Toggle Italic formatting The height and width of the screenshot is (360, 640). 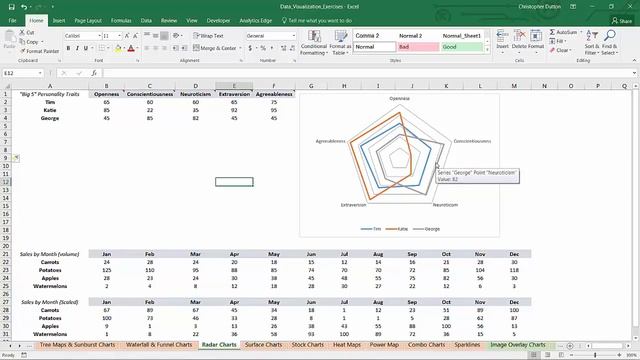click(77, 48)
